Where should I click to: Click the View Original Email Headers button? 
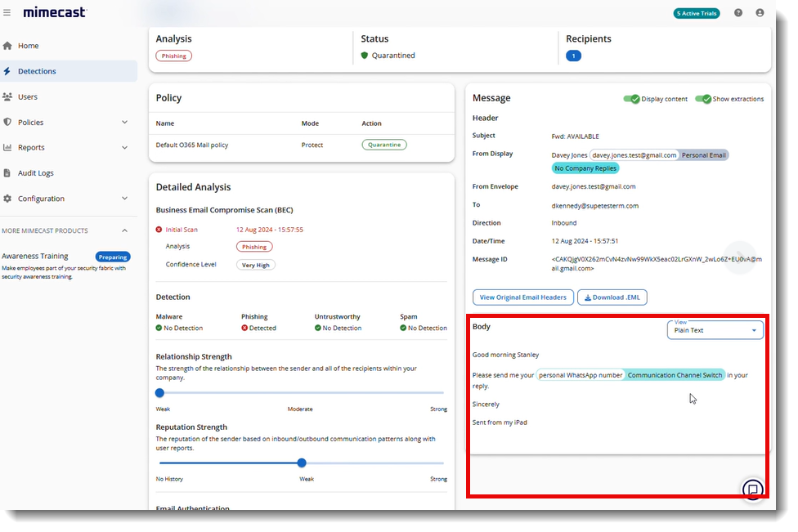522,298
